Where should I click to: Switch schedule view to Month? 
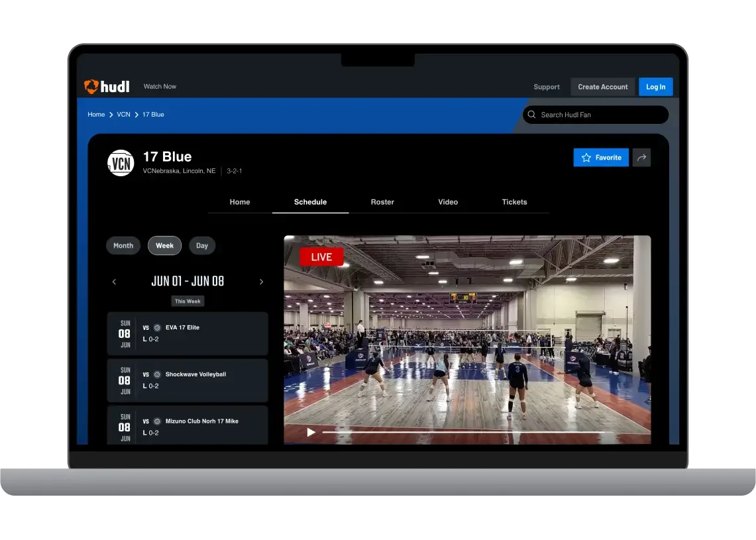pos(123,245)
